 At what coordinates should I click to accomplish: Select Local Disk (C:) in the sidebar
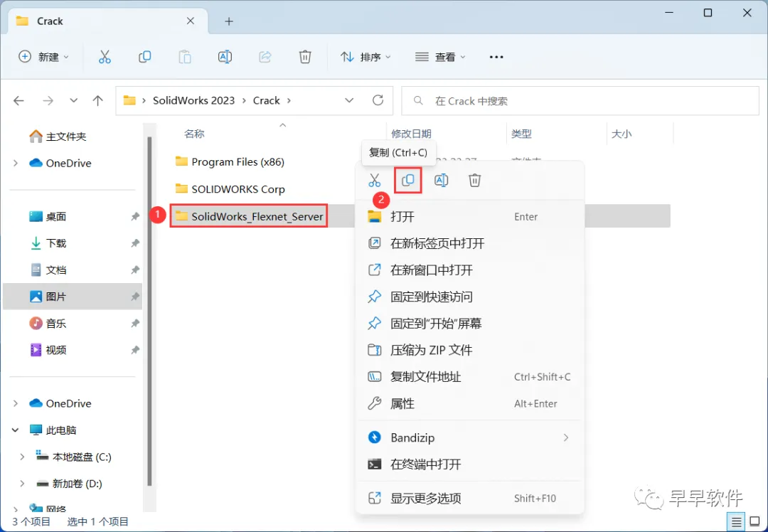[x=73, y=457]
